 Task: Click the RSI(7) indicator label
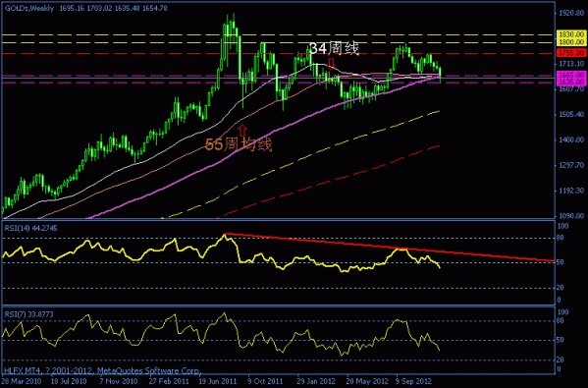28,314
